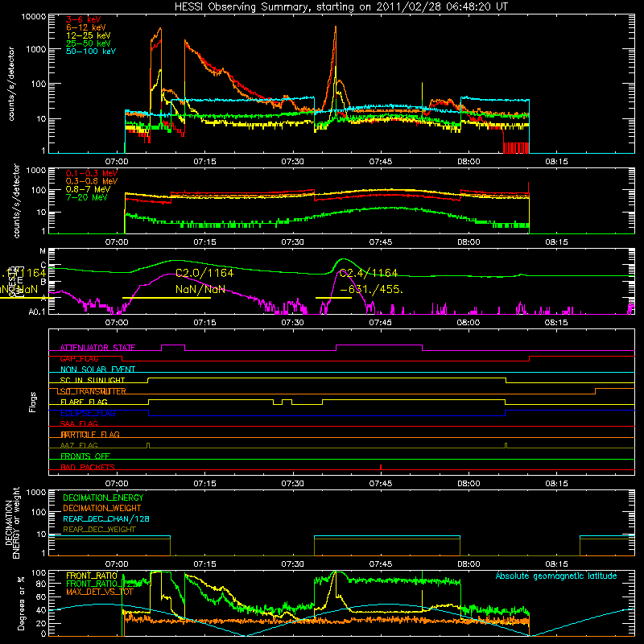
Task: Select the orange MAX_DET_VS_TOT legend label
Action: [100, 592]
